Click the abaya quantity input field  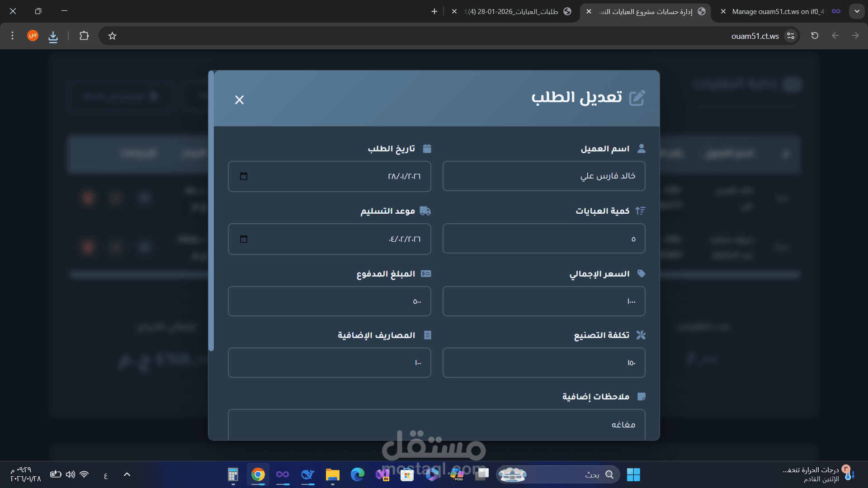tap(543, 239)
